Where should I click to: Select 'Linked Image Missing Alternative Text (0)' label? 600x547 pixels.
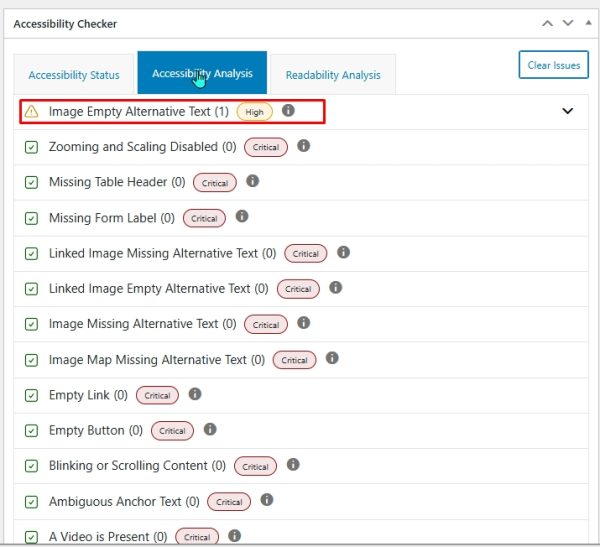[x=162, y=253]
